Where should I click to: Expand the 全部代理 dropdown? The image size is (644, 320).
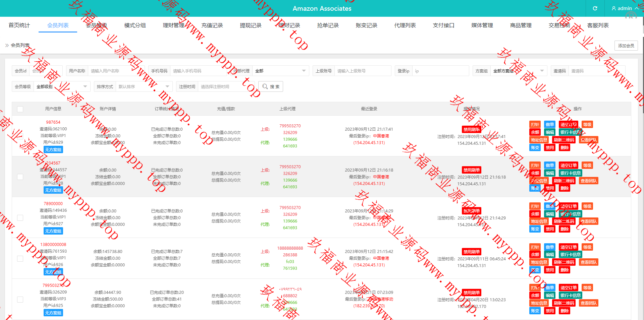click(280, 71)
